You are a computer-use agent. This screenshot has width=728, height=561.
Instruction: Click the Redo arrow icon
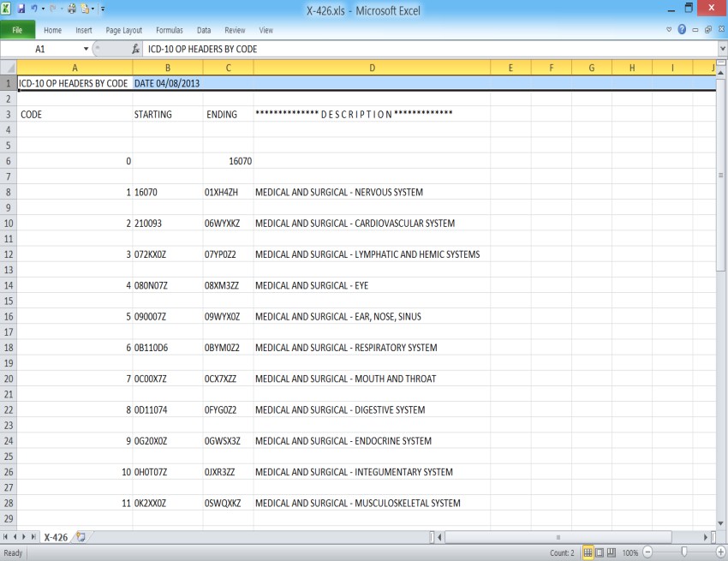53,9
